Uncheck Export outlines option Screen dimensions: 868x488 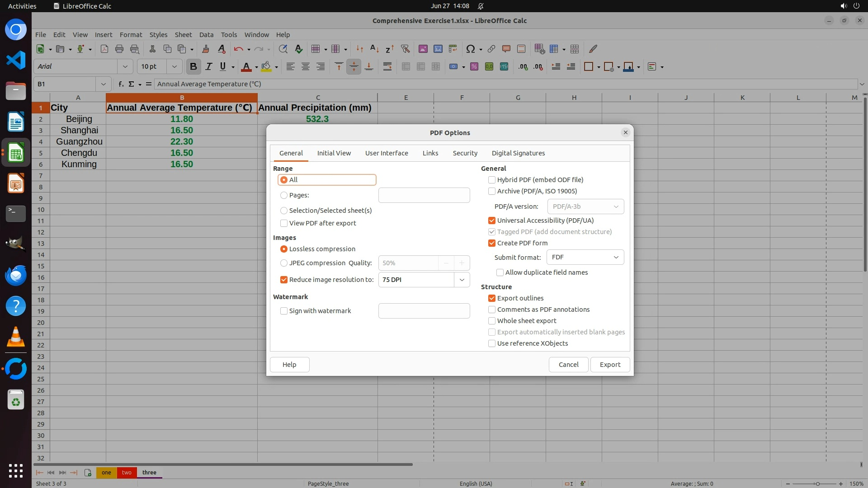coord(492,298)
